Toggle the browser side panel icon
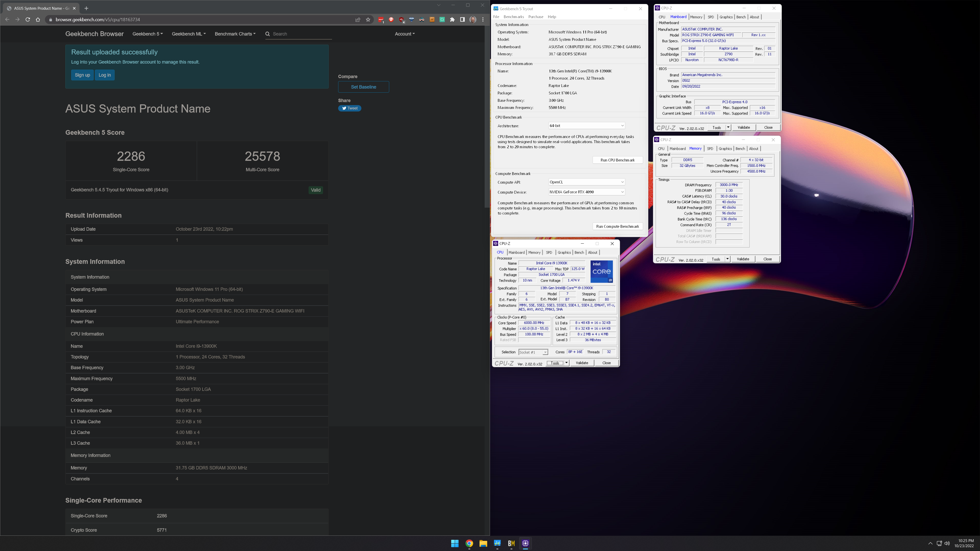Image resolution: width=980 pixels, height=551 pixels. click(463, 19)
